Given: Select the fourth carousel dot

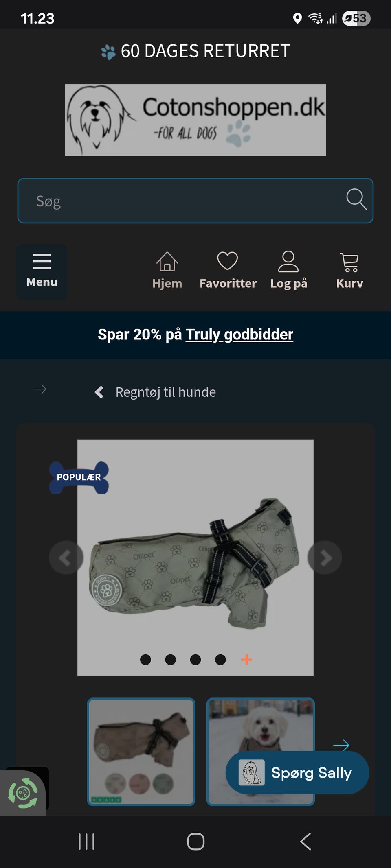Looking at the screenshot, I should point(220,660).
